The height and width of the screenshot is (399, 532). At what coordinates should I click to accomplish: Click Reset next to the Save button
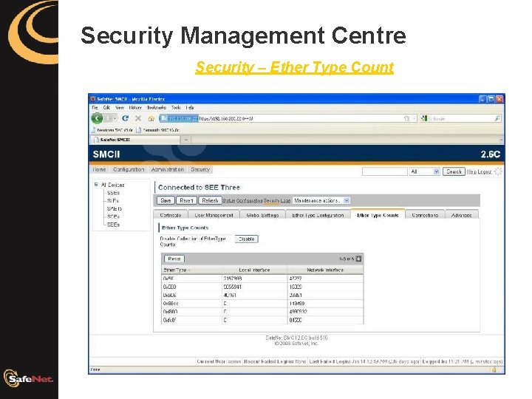[186, 200]
